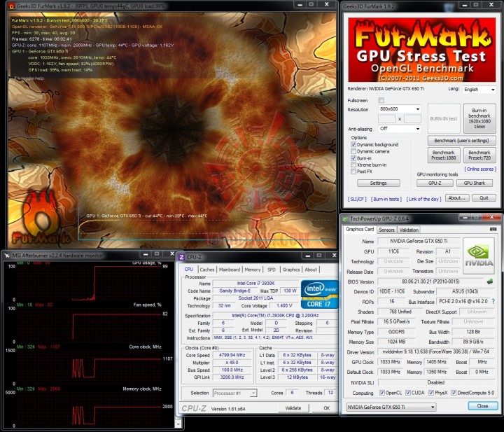Open the Resolution 800x600 dropdown
Viewport: 504px width, 432px height.
[400, 109]
